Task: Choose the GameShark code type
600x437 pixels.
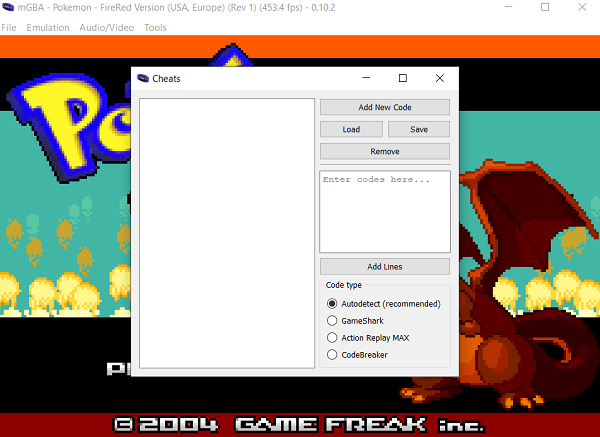Action: pyautogui.click(x=333, y=321)
